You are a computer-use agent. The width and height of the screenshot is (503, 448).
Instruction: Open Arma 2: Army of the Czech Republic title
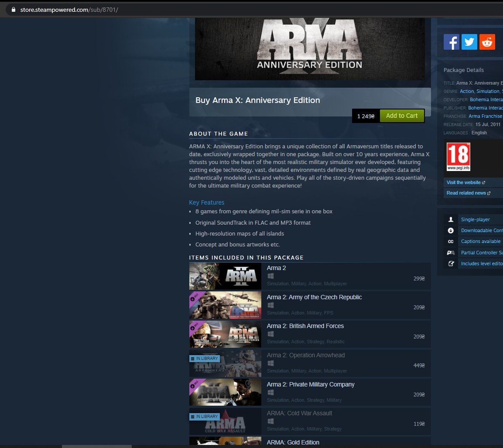[314, 297]
